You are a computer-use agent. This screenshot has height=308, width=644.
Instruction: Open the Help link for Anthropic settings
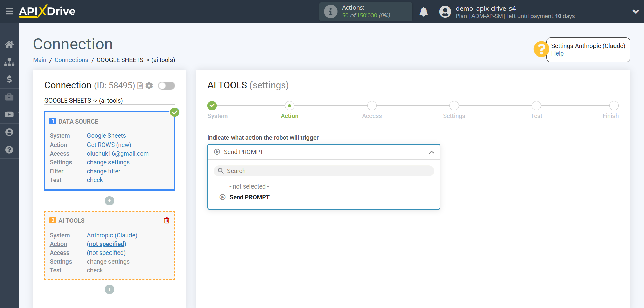tap(557, 53)
